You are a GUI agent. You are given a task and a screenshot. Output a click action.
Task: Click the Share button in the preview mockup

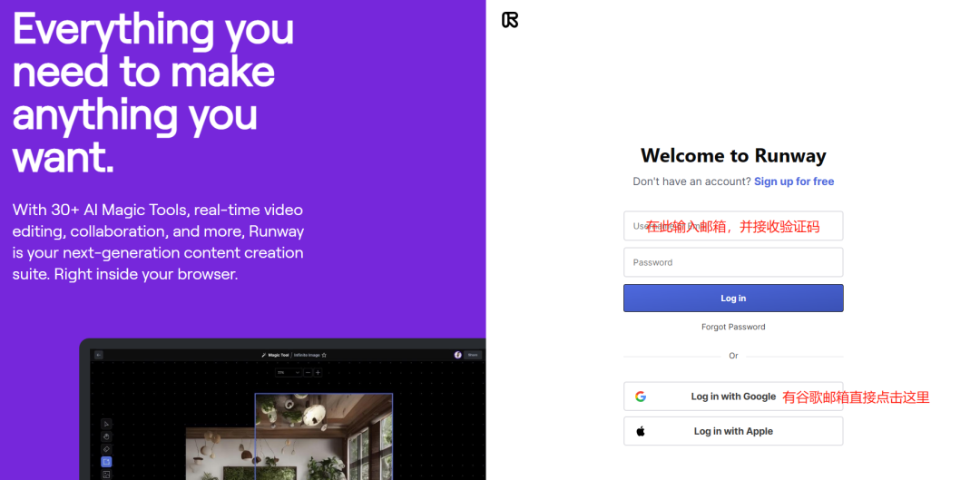[x=473, y=355]
